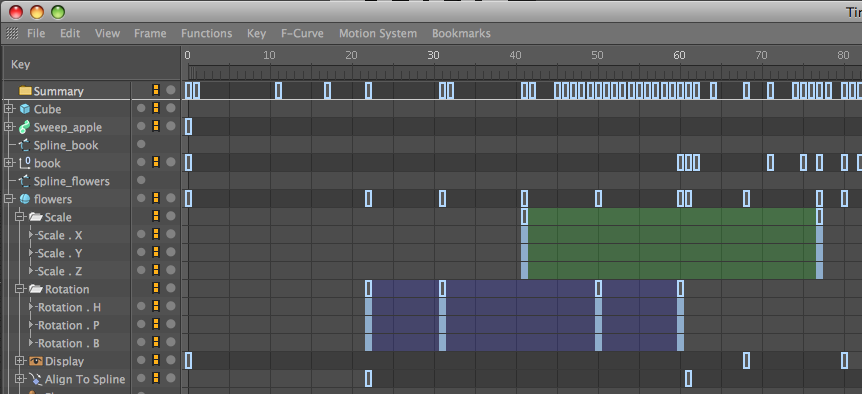Open the File menu
862x394 pixels.
pyautogui.click(x=36, y=34)
